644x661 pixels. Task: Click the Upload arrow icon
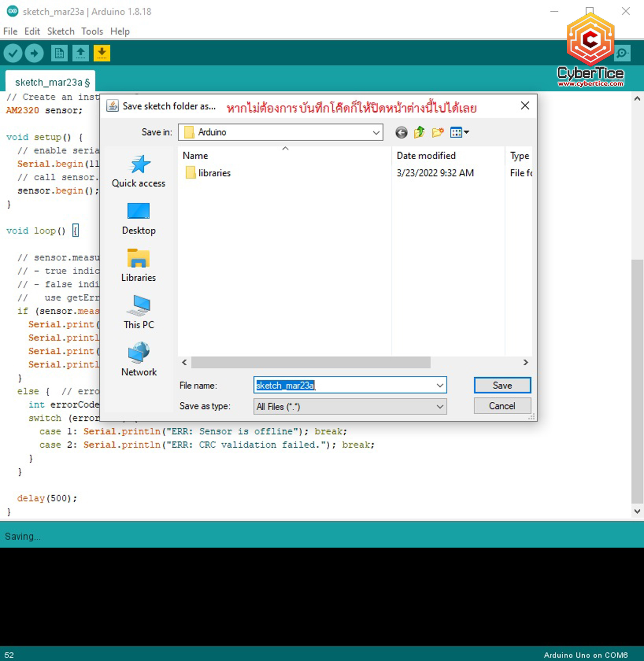tap(34, 53)
